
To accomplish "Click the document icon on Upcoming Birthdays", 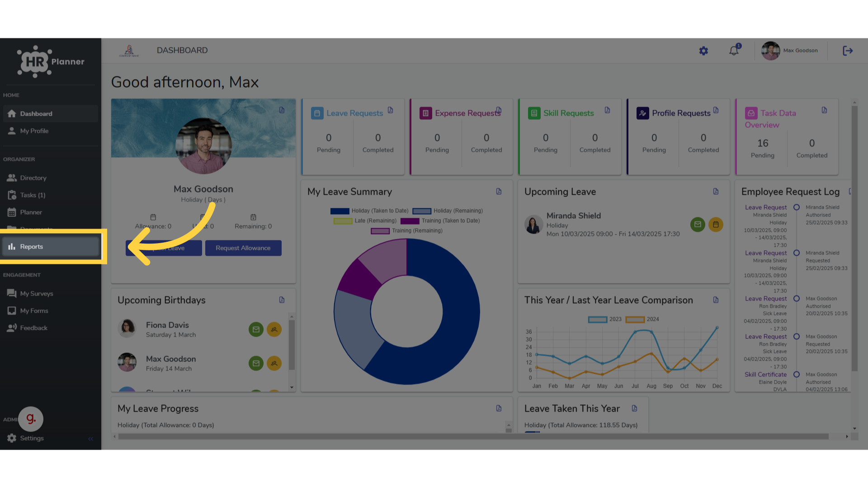I will [x=282, y=300].
